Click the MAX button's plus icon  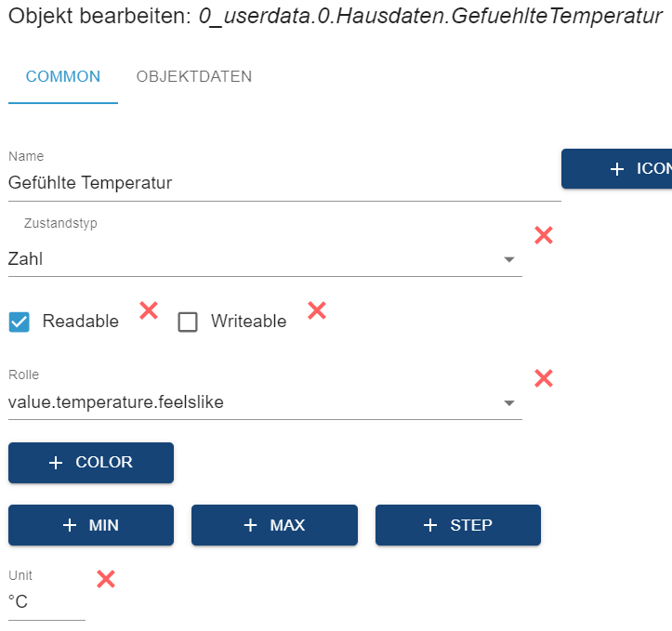pos(249,525)
